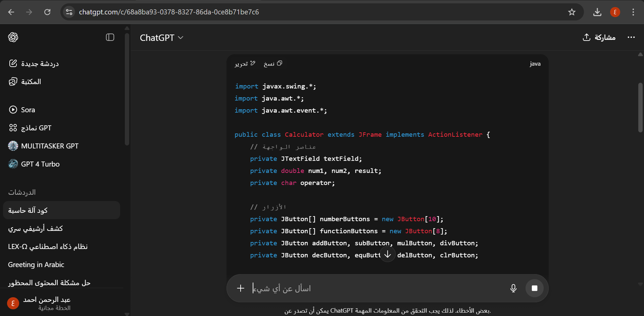Jump to bottom with the down arrow
Screen dimensions: 644x316
388,254
